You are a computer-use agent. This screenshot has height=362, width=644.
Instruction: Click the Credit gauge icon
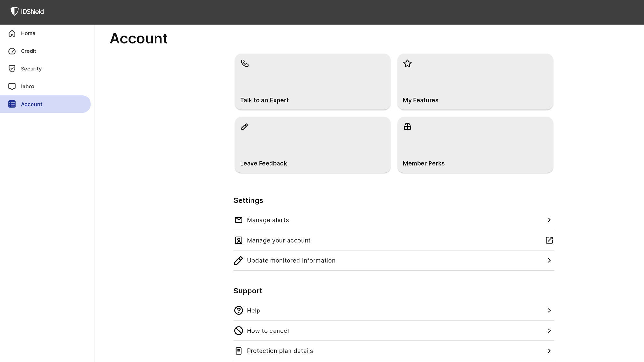12,51
